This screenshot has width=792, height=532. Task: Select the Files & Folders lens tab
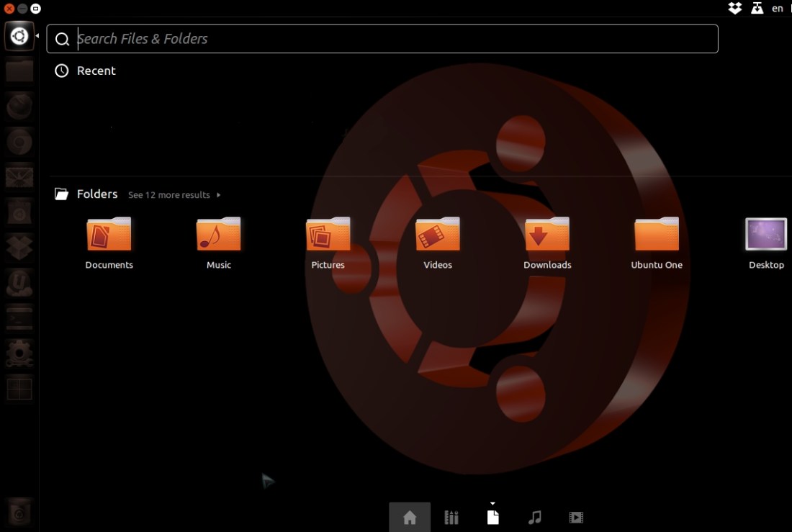[x=492, y=517]
